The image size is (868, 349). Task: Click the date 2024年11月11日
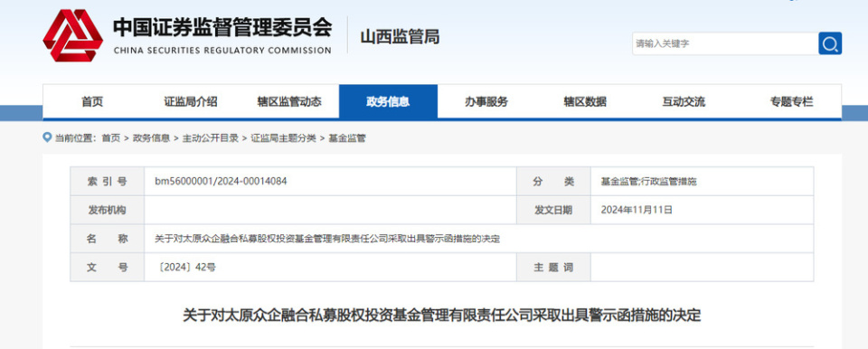tap(637, 210)
